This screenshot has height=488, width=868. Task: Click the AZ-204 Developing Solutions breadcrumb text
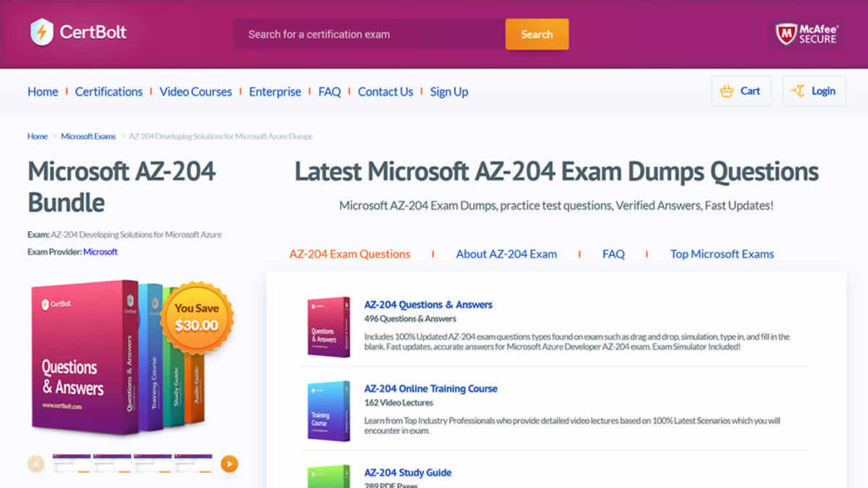click(220, 136)
